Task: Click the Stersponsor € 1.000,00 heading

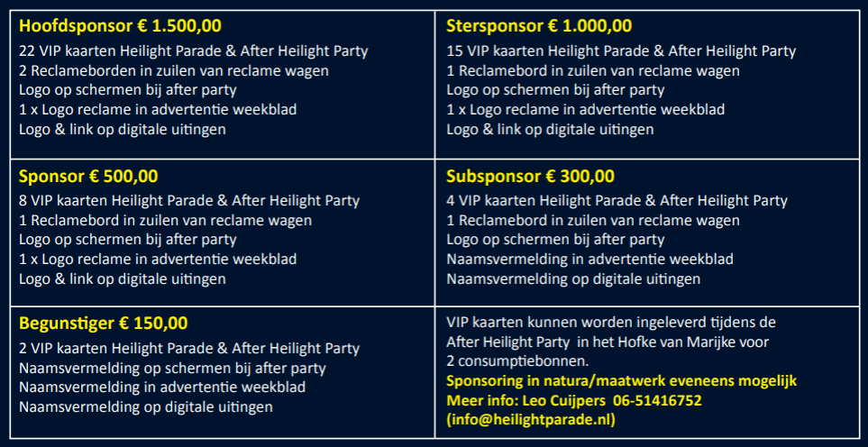Action: point(539,25)
